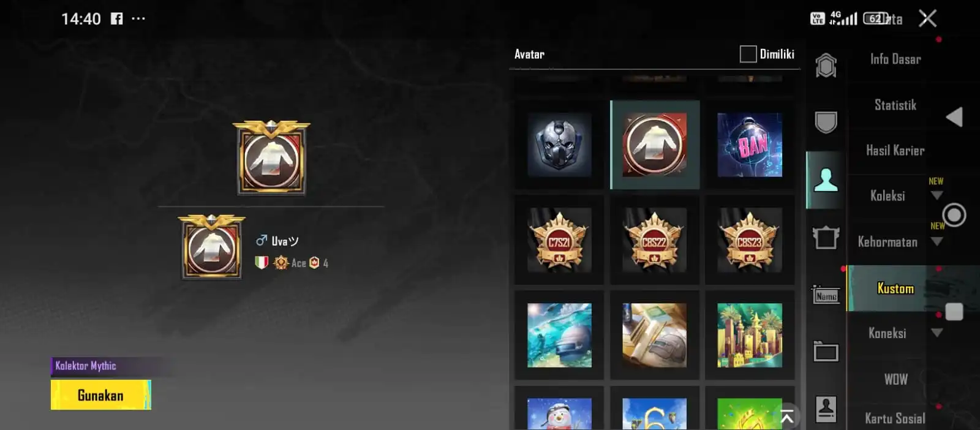Expand the Koleksi dropdown arrow
Screen dimensions: 980x430
point(936,196)
